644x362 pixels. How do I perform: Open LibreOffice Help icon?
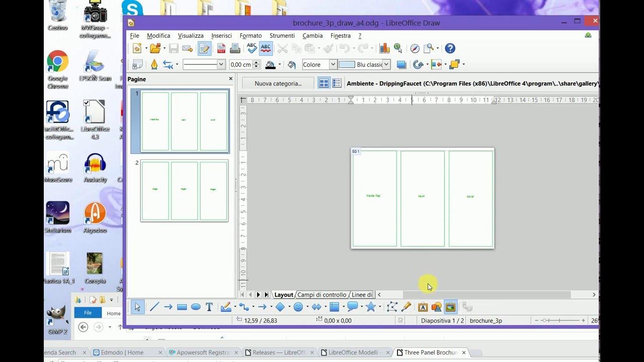[x=450, y=48]
